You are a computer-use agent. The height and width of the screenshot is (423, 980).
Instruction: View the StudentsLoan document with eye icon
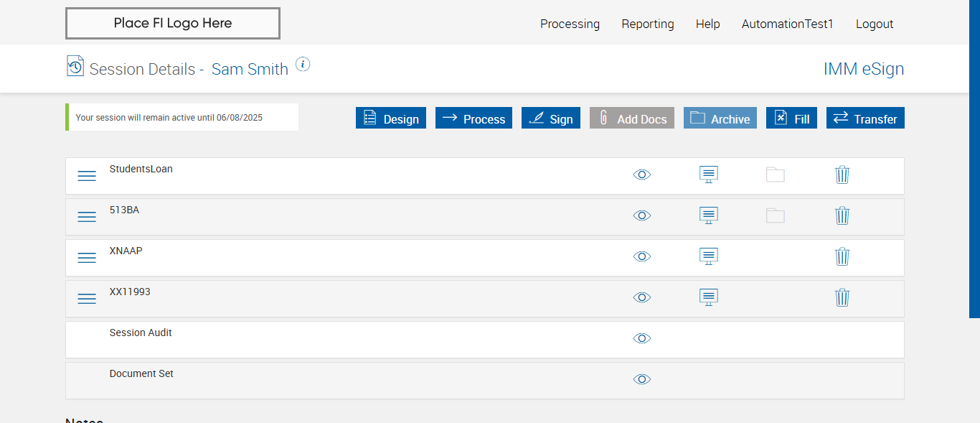[x=642, y=175]
